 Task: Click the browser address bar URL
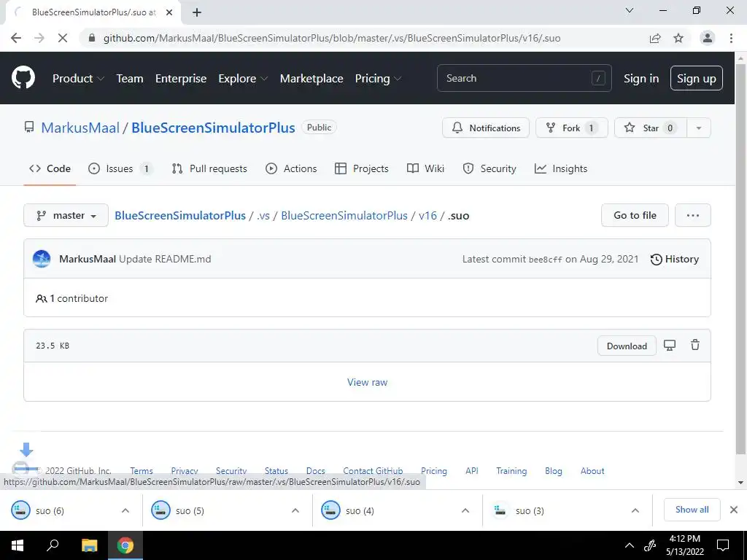click(x=332, y=38)
